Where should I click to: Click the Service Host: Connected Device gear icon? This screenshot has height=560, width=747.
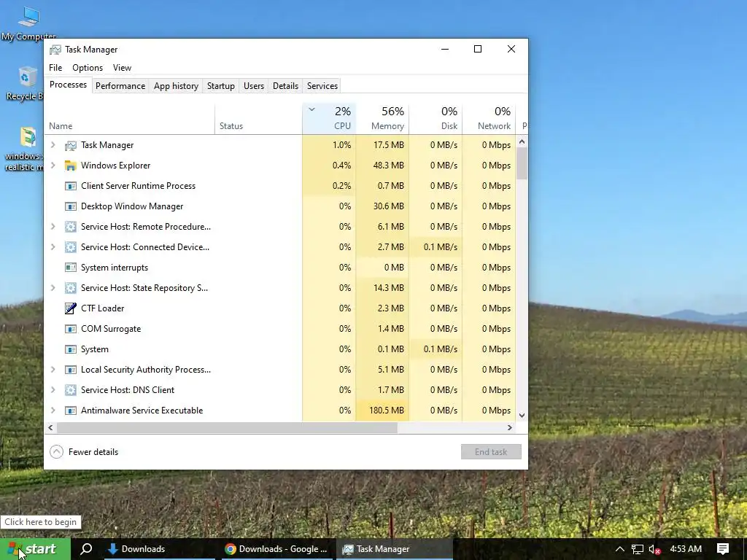click(x=71, y=247)
